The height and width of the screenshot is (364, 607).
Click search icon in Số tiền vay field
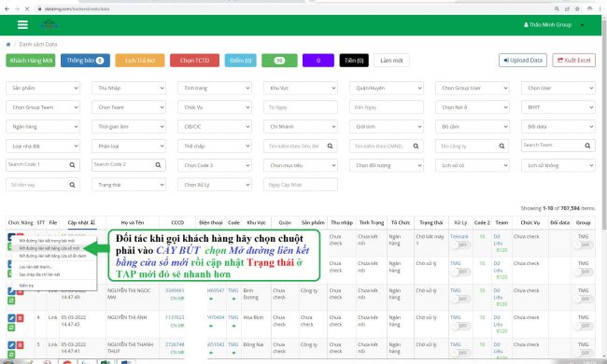tap(72, 185)
